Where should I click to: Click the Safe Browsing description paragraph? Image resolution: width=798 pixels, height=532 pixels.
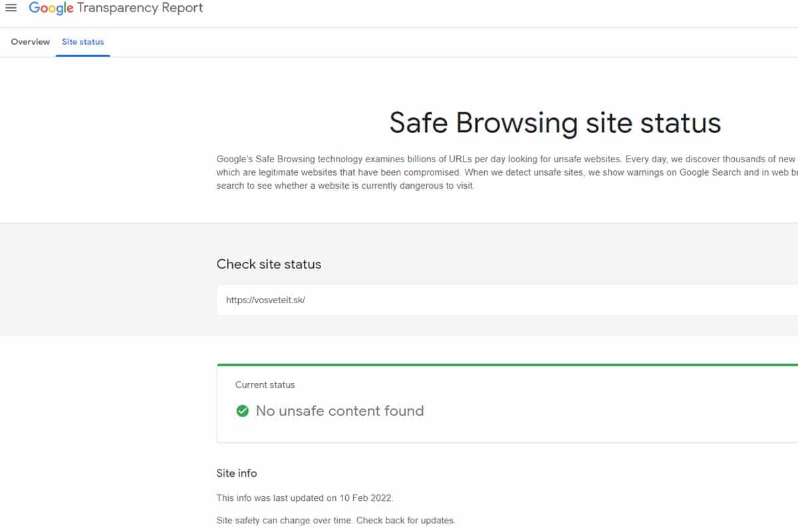pos(507,173)
